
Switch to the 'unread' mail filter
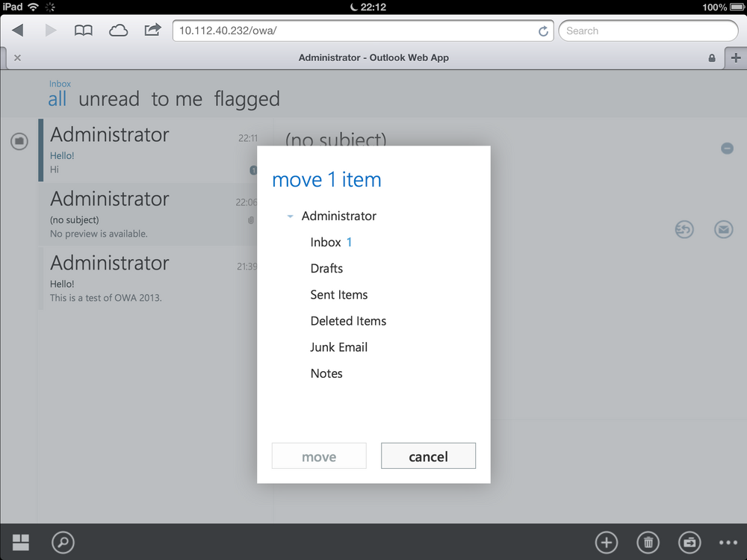pyautogui.click(x=109, y=99)
